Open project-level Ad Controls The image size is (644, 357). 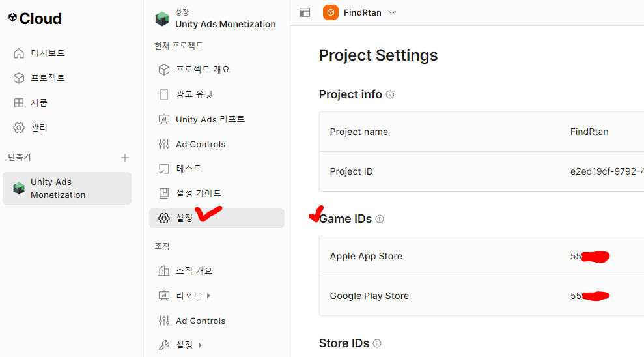click(x=201, y=144)
